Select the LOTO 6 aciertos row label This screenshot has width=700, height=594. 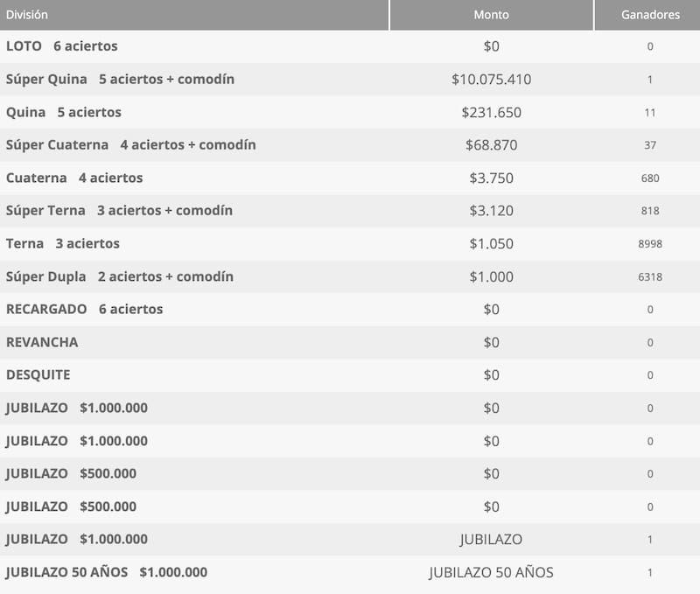[x=61, y=46]
